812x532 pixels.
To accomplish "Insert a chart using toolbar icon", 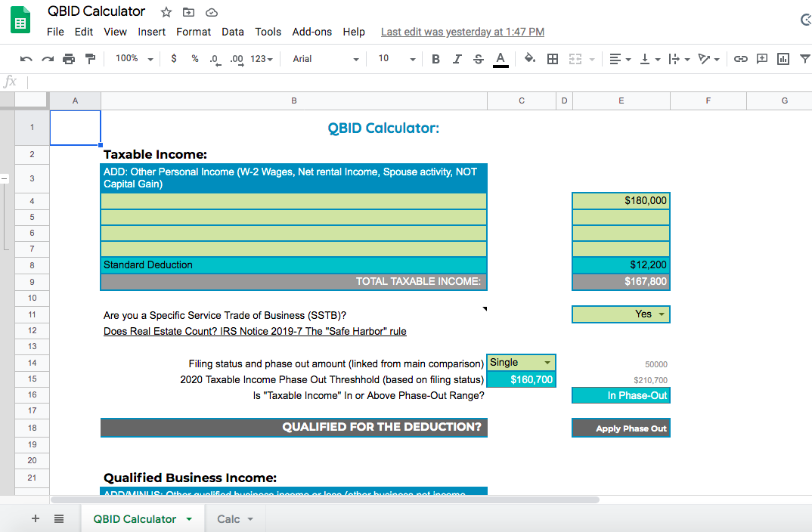I will tap(783, 59).
